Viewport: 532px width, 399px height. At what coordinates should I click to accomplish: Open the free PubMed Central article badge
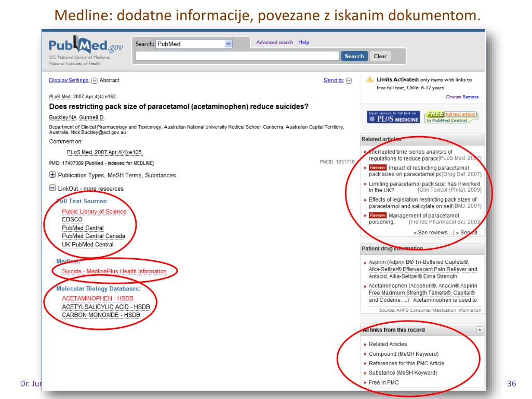(451, 117)
